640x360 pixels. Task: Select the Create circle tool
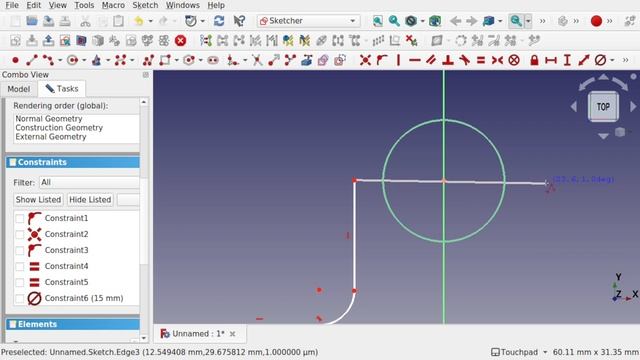73,60
